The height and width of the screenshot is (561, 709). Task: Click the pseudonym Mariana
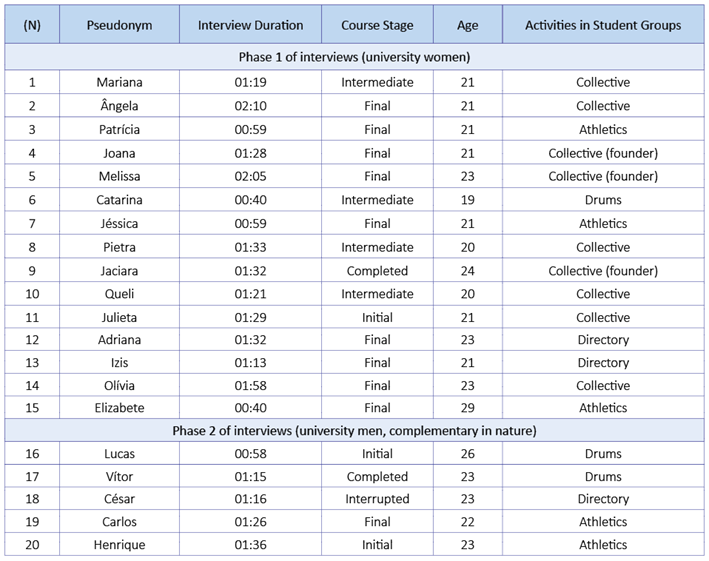[x=119, y=82]
